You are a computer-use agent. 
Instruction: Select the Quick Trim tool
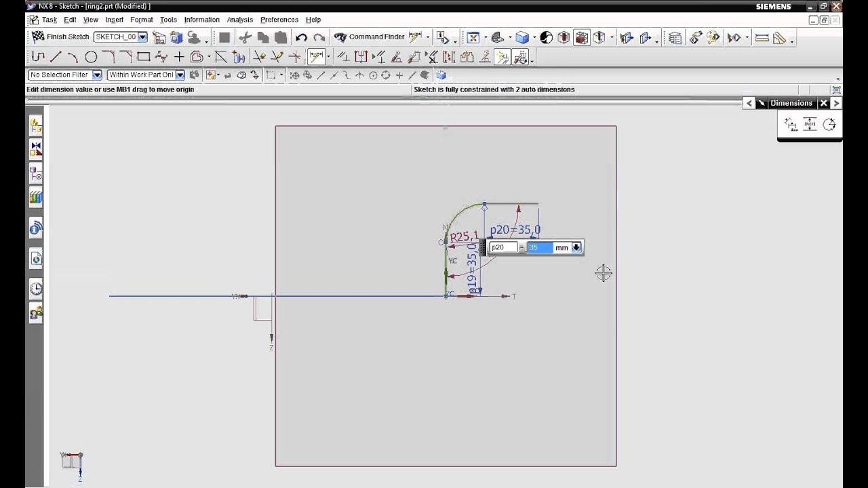(259, 57)
